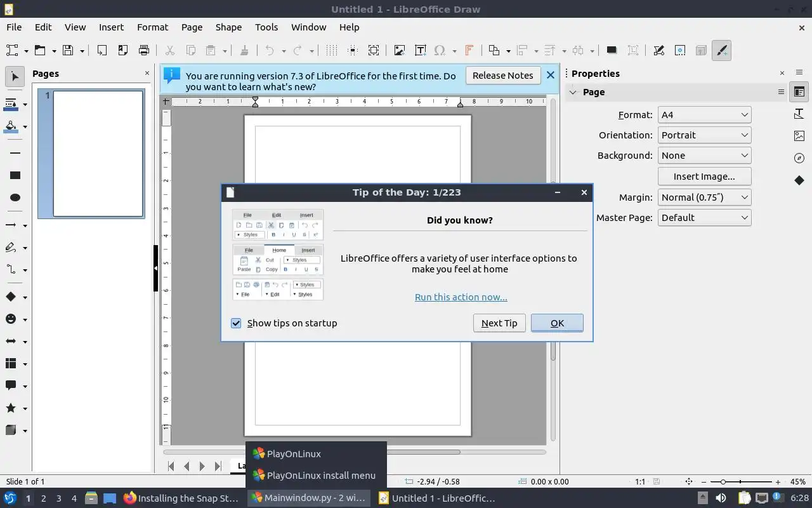Expand the Lines and Arrows dropdown arrow
812x508 pixels.
pyautogui.click(x=25, y=225)
